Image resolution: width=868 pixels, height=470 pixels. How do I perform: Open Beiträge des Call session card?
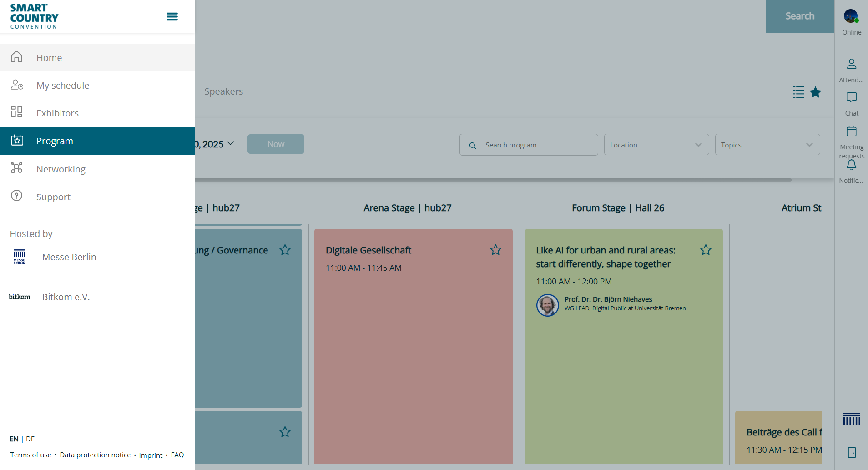coord(778,437)
